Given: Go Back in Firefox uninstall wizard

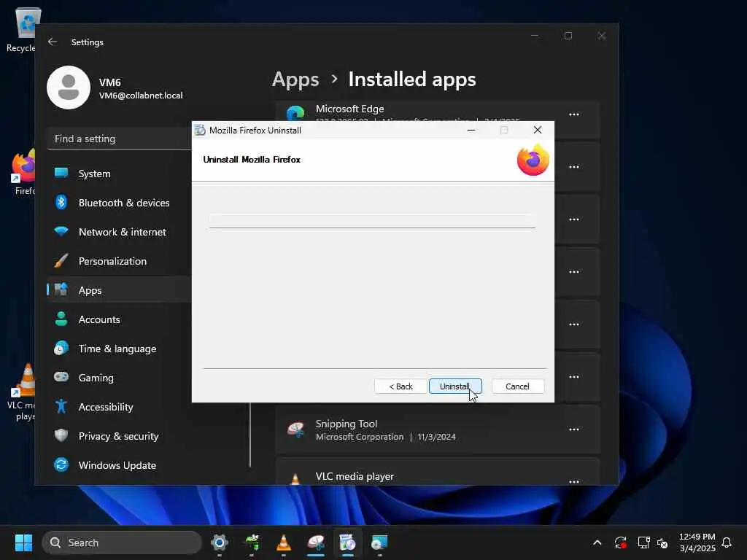Looking at the screenshot, I should click(x=400, y=386).
